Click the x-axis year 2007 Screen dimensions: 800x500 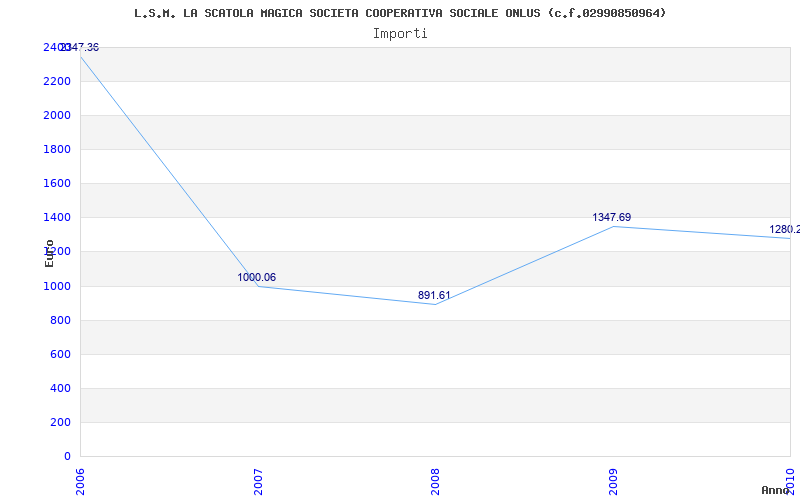click(258, 482)
